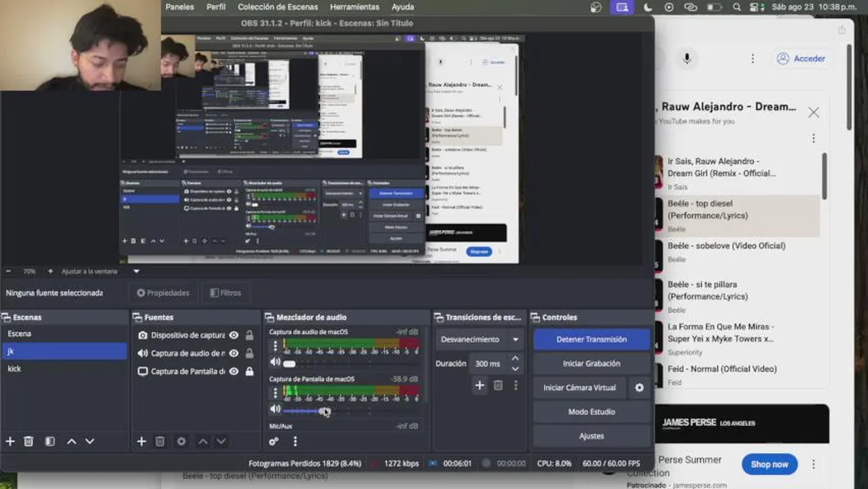Click Iniciar Grabación button

[592, 363]
